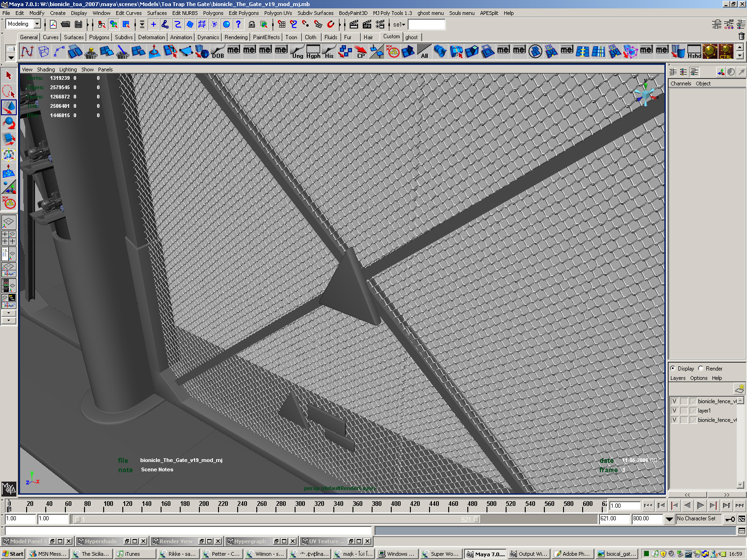The image size is (747, 560).
Task: Click the IPR render clapperboard icon
Action: (367, 24)
